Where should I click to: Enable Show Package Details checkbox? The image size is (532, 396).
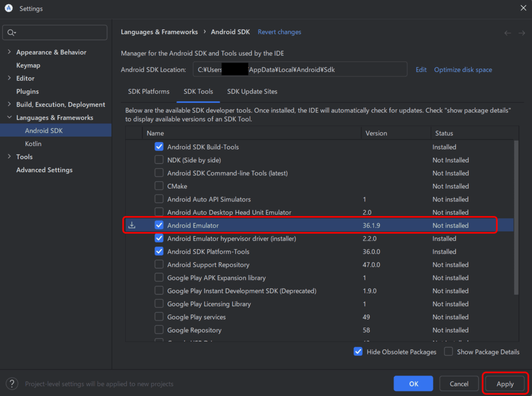tap(448, 351)
